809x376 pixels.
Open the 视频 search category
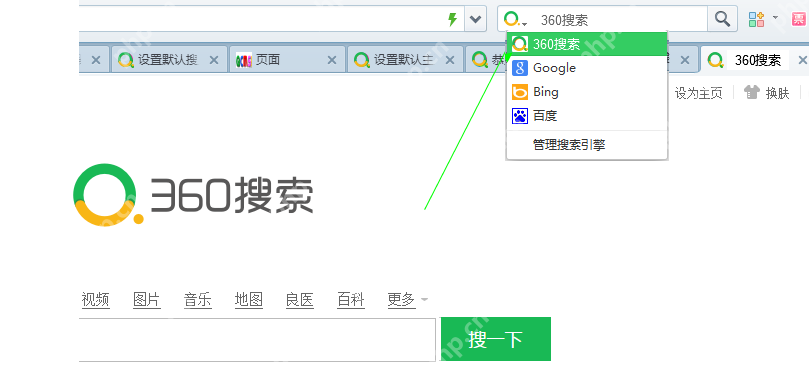tap(95, 300)
